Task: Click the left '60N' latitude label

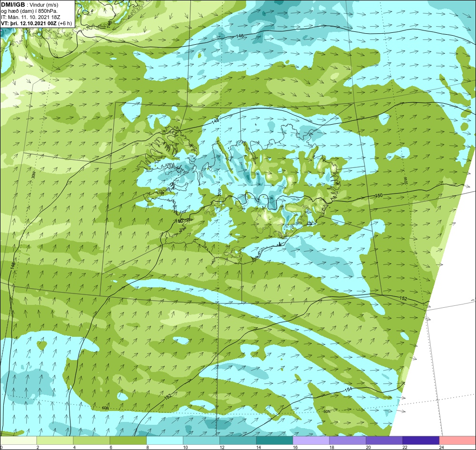Action: pos(105,408)
